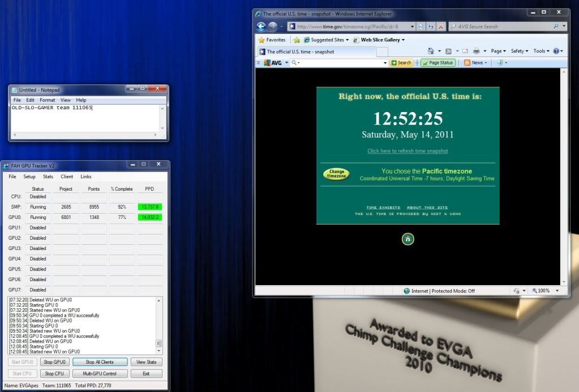Click the Internet Explorer back arrow button
Screen dimensions: 579x392
(x=261, y=27)
